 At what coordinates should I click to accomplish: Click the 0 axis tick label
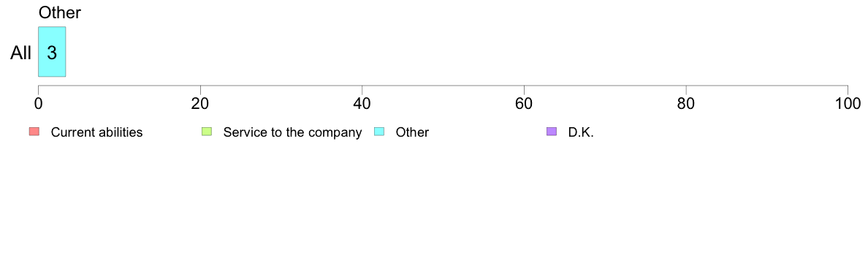tap(38, 104)
